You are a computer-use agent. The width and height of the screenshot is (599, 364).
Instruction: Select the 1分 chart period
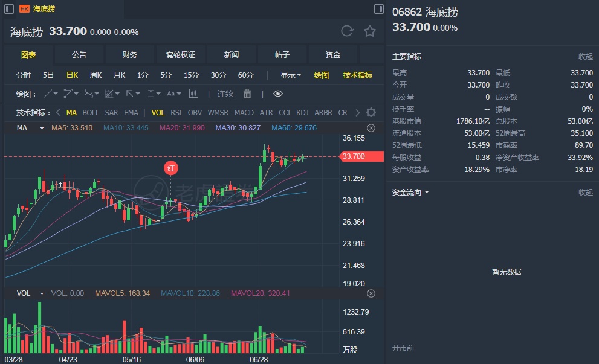143,75
